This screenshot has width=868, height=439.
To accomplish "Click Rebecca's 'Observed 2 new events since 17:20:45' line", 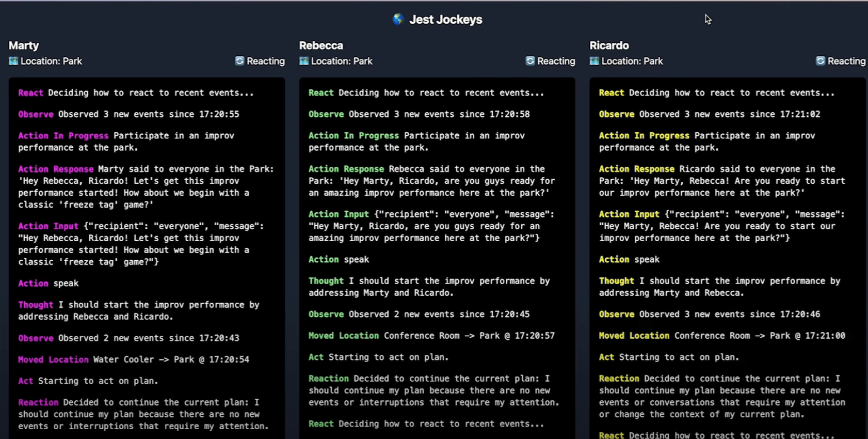I will coord(419,315).
